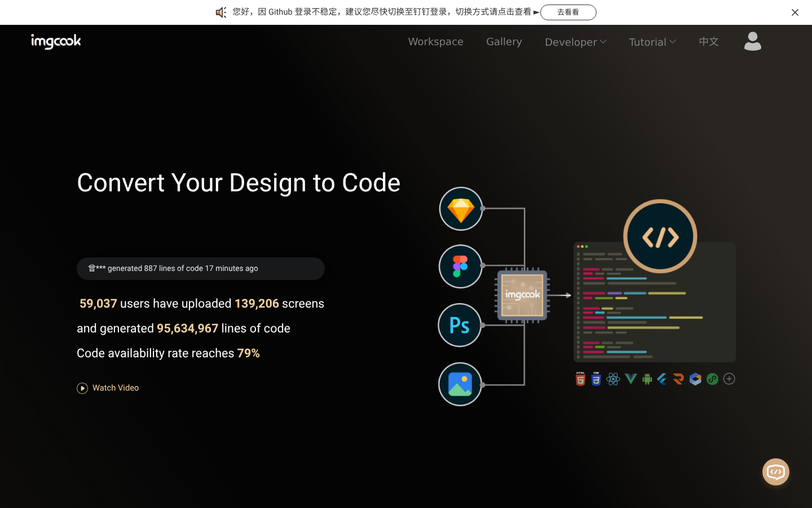Click the code editor preview panel
Screen dimensions: 812x508
coord(655,302)
